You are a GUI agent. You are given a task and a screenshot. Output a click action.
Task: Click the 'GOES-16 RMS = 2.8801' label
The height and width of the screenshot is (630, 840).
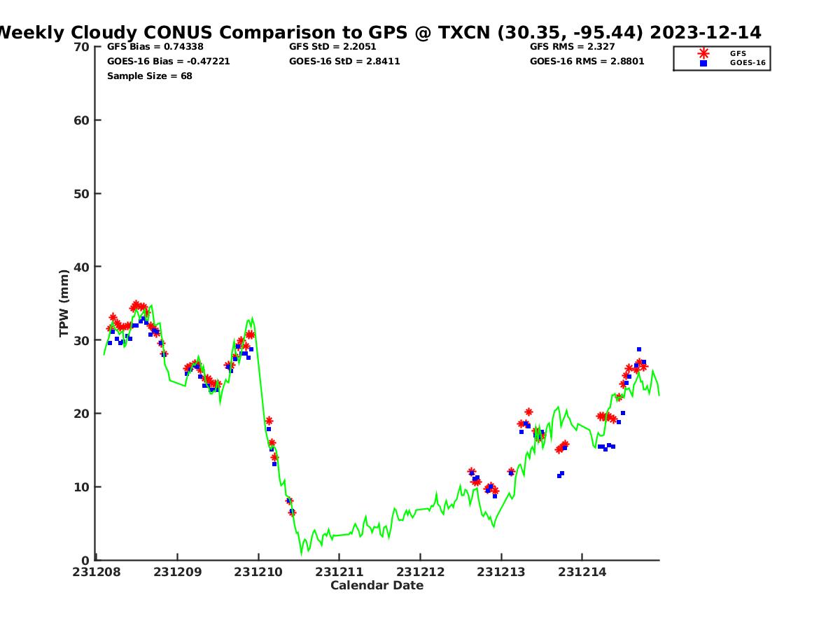pyautogui.click(x=587, y=62)
